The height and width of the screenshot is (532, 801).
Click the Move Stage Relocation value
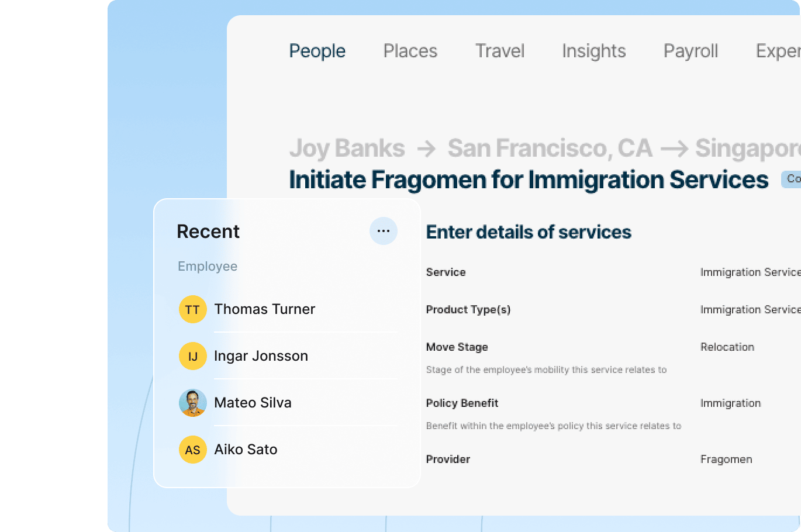point(727,347)
